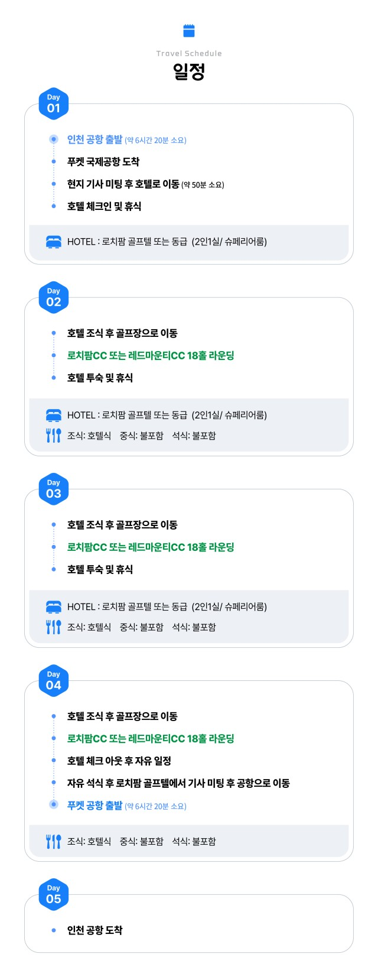
Task: Click the Day 03 hexagon badge
Action: pos(54,489)
